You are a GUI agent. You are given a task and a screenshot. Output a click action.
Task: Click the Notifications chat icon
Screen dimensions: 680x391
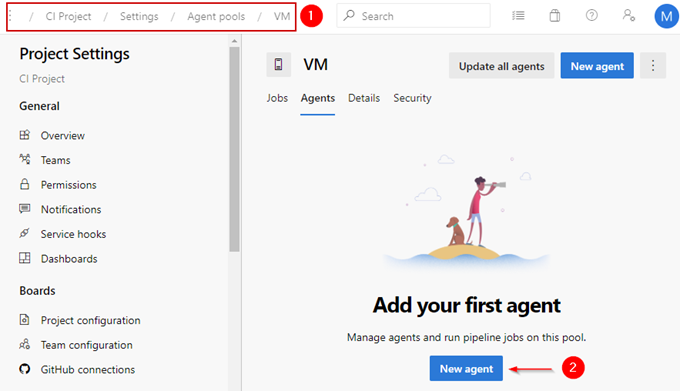point(25,209)
